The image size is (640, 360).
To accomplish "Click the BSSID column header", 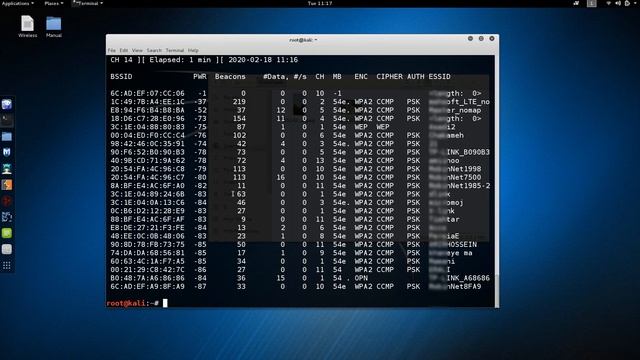I will pos(121,76).
